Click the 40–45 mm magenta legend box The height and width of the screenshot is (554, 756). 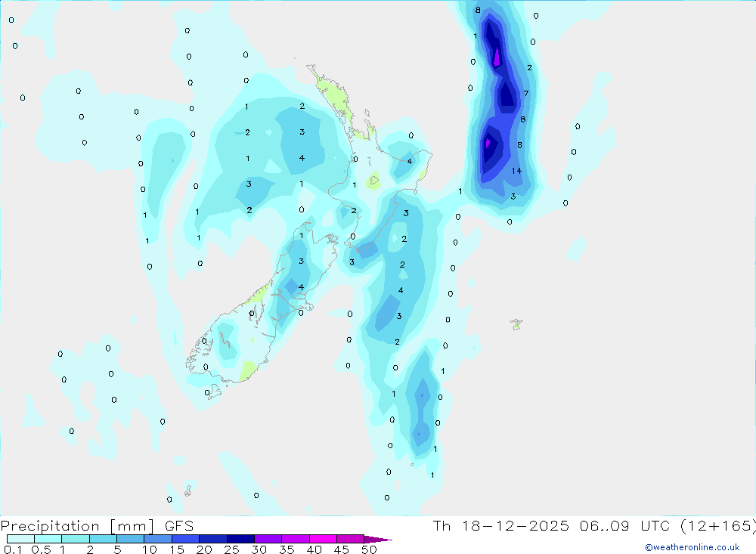[323, 539]
